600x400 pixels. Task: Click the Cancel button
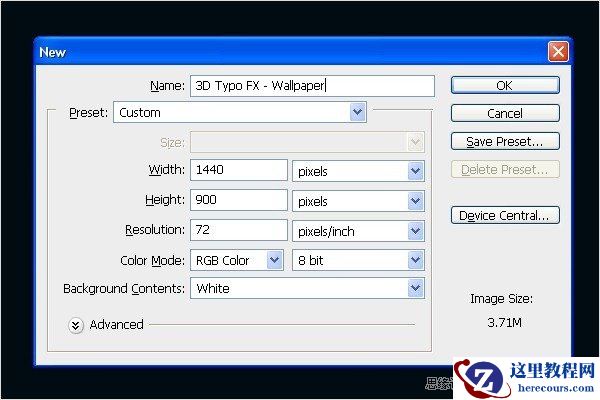[x=505, y=113]
